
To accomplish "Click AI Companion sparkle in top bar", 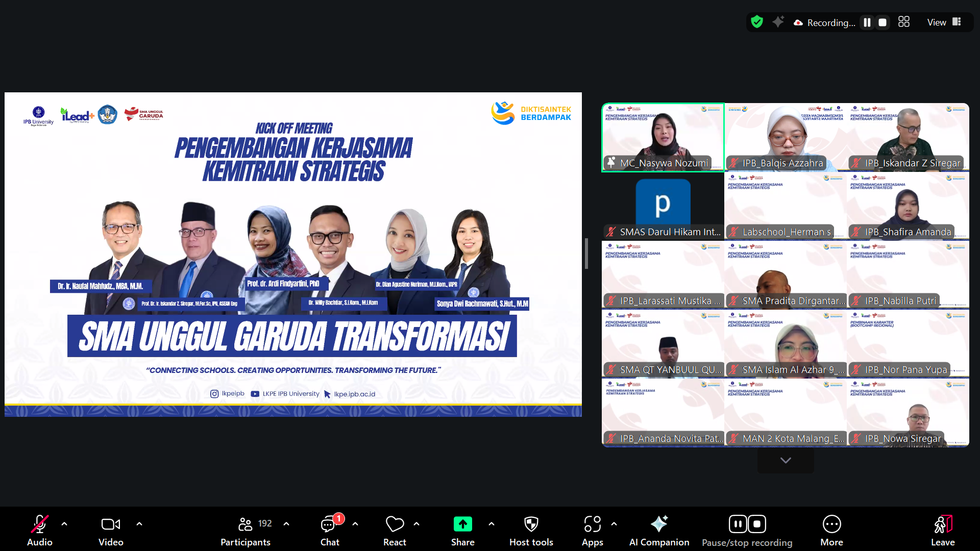I will (778, 22).
